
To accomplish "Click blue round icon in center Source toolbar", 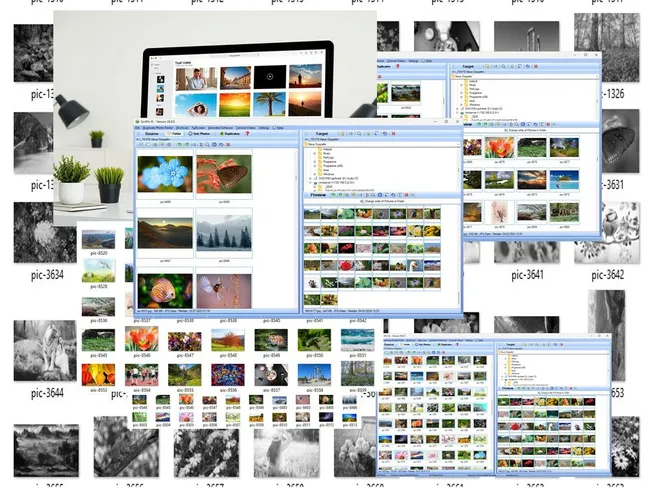I will tap(214, 145).
